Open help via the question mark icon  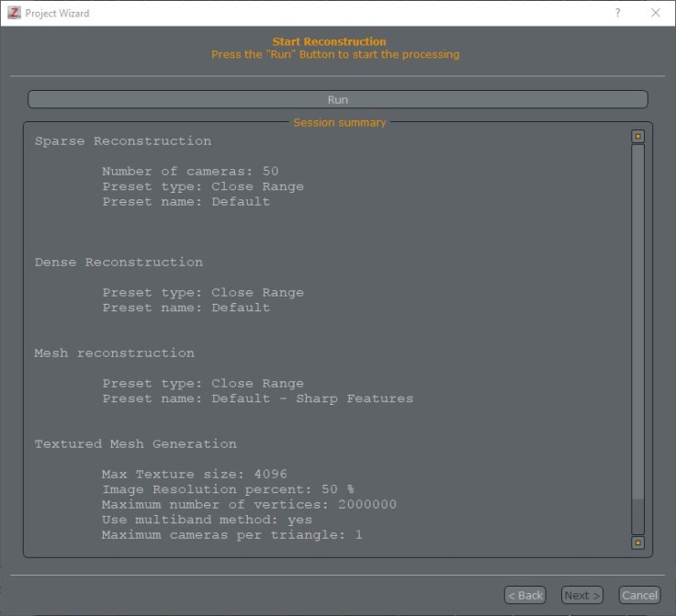(617, 13)
